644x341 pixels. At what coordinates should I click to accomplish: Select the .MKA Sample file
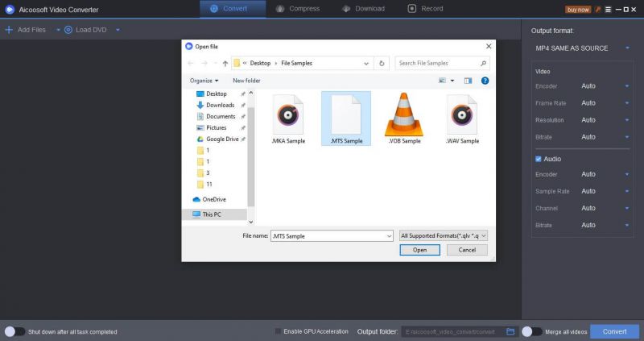click(288, 119)
